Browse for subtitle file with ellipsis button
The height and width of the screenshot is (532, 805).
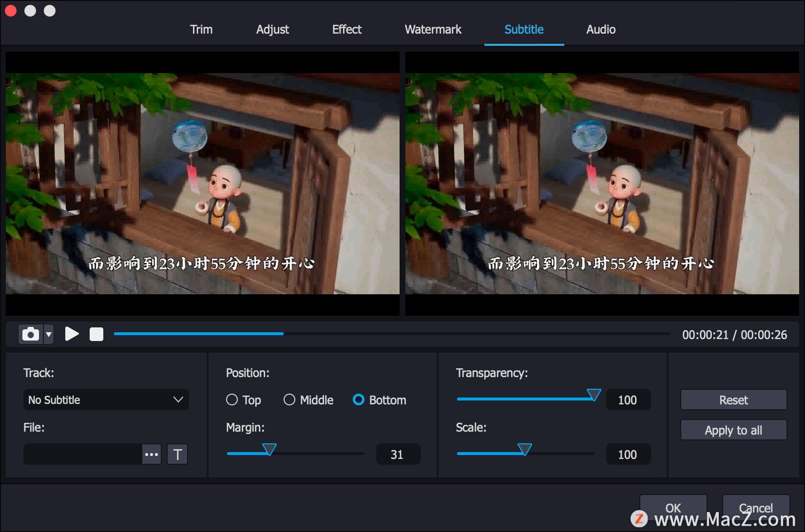152,454
